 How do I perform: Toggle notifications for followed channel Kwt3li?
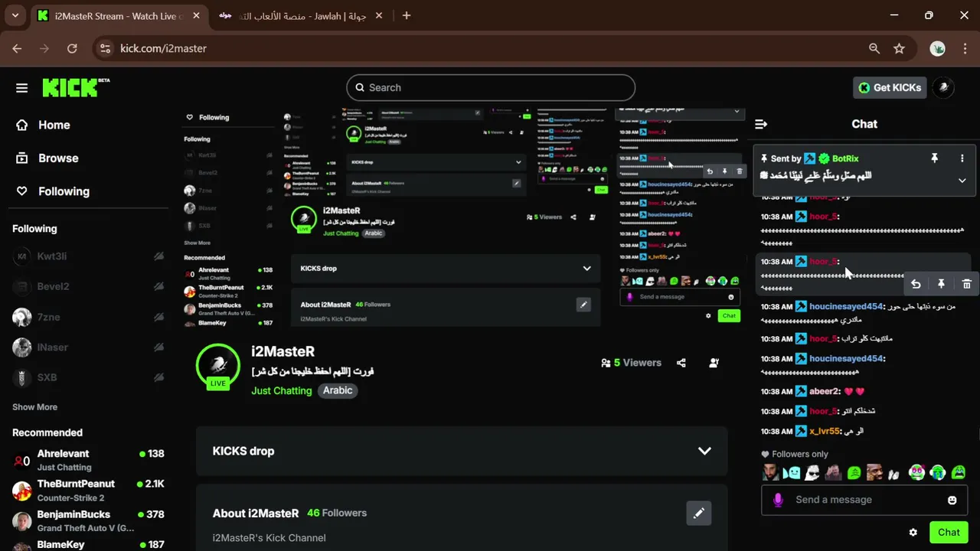(158, 256)
